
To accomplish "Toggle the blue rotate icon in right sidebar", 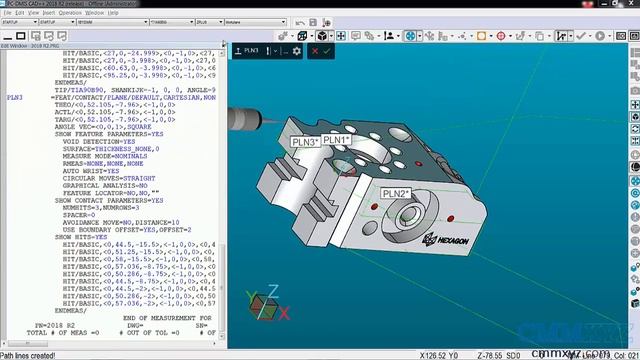I will (635, 181).
